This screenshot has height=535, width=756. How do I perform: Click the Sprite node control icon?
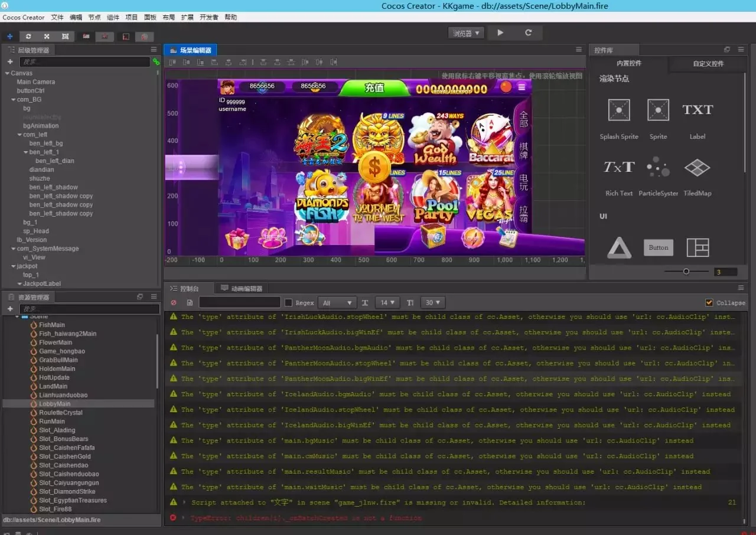coord(658,110)
